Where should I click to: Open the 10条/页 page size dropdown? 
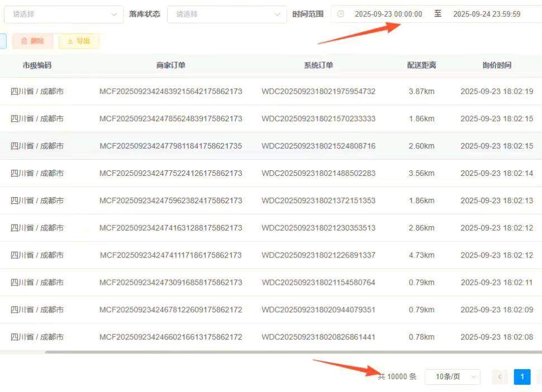[x=450, y=377]
